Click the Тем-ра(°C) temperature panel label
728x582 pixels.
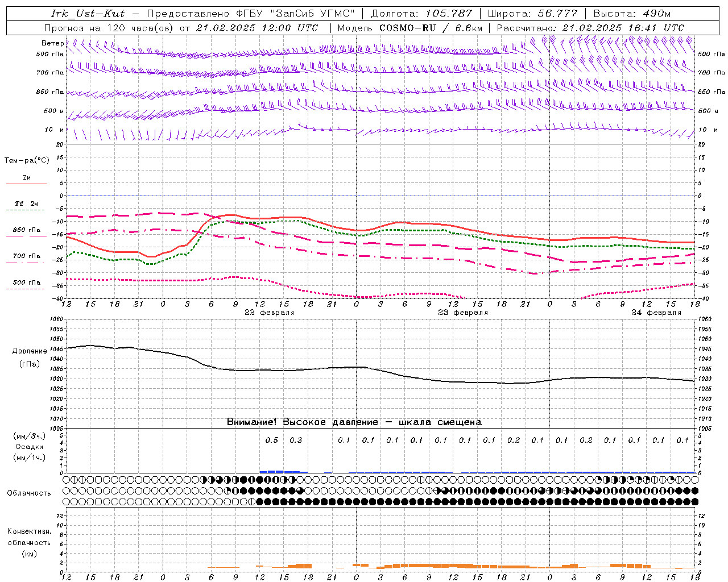(27, 161)
